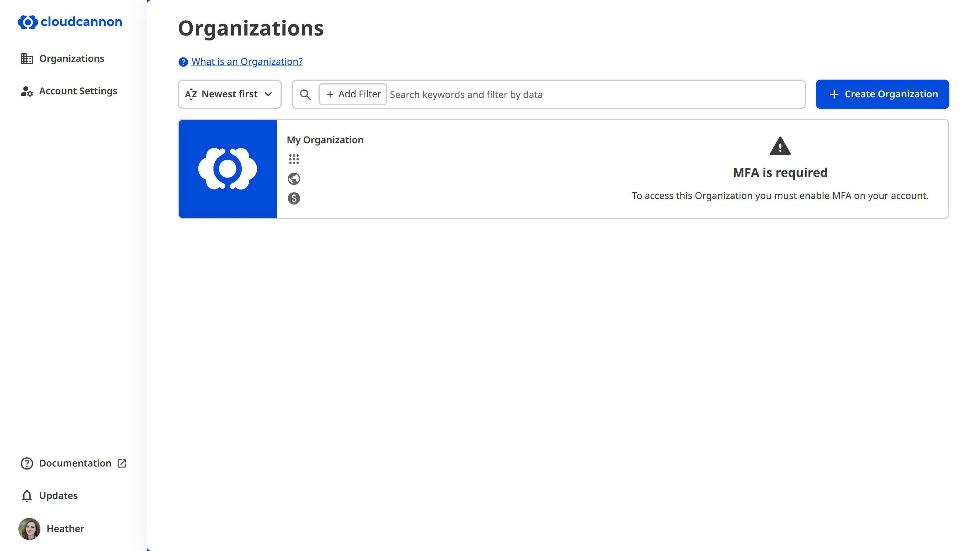
Task: Click the chevron on the sort dropdown
Action: (268, 94)
